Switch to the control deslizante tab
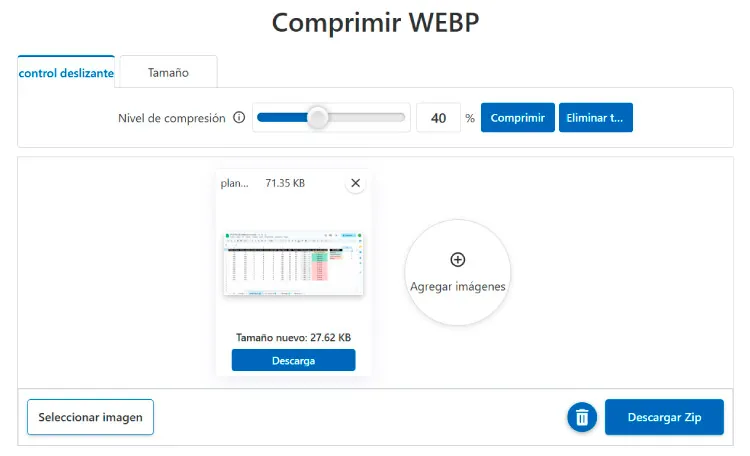The height and width of the screenshot is (456, 750). click(x=66, y=72)
